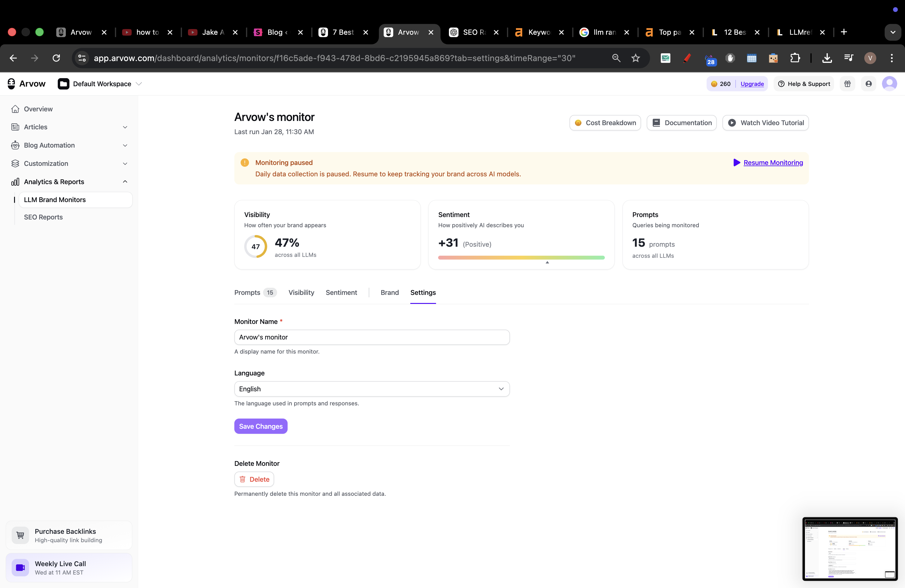Viewport: 905px width, 588px height.
Task: Open the Language dropdown
Action: coord(371,389)
